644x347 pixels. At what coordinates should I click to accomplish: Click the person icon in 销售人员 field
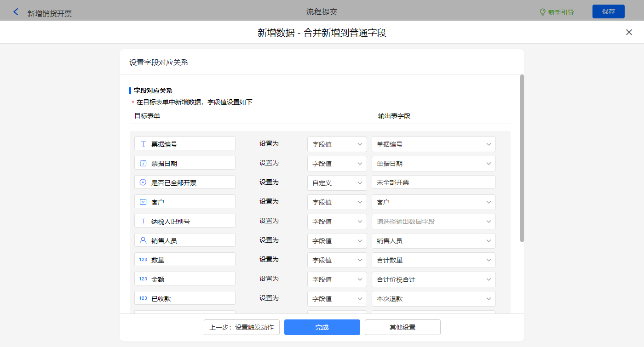coord(143,240)
